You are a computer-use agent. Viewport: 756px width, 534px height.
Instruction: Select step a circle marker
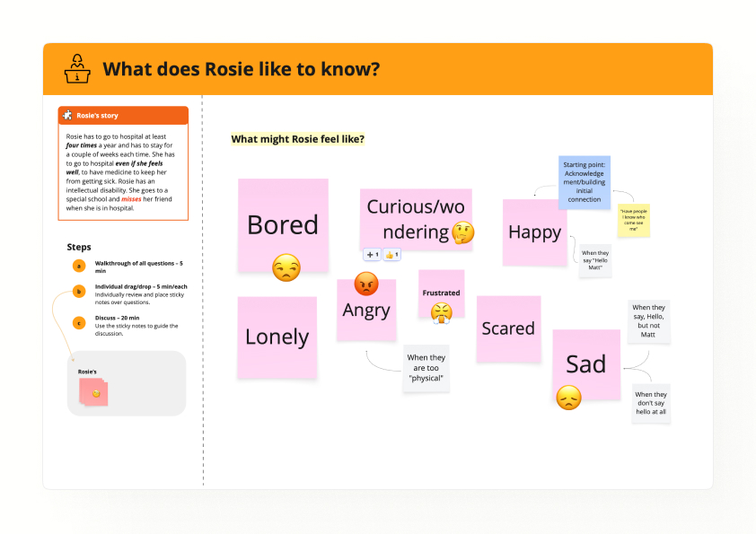[x=79, y=266]
